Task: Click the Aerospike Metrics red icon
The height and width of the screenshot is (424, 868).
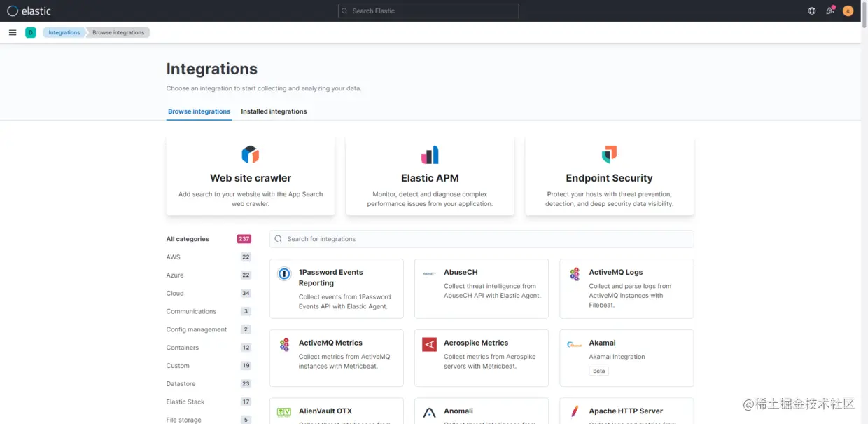Action: 429,345
